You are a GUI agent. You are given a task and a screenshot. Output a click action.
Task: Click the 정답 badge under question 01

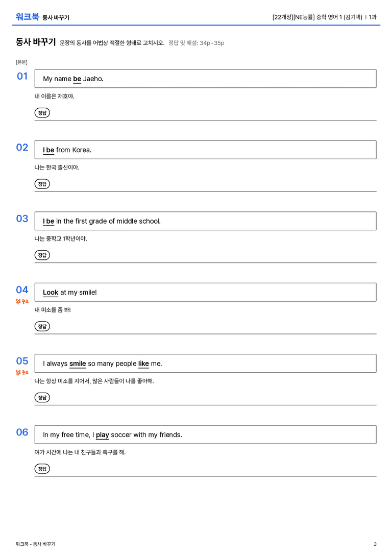[42, 112]
